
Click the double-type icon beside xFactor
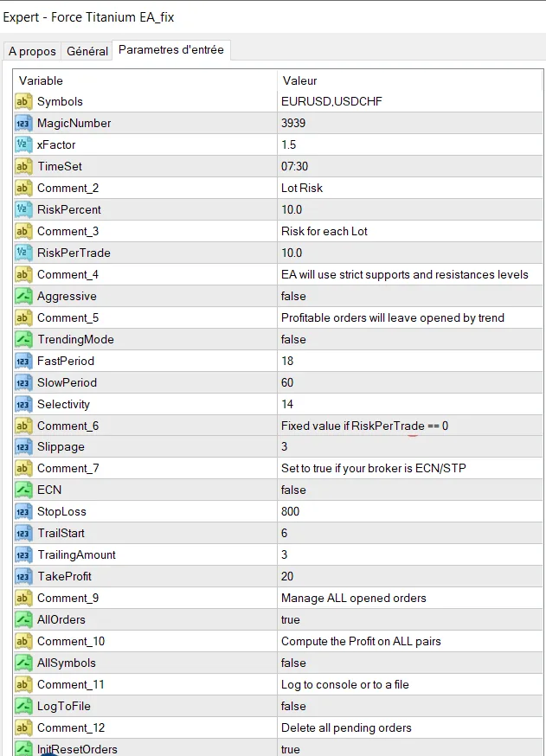pos(23,145)
